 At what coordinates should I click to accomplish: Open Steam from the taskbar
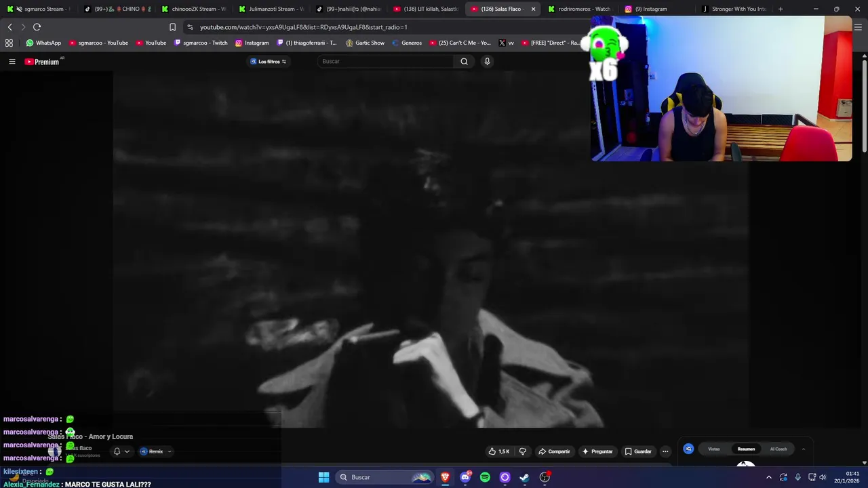tap(524, 477)
